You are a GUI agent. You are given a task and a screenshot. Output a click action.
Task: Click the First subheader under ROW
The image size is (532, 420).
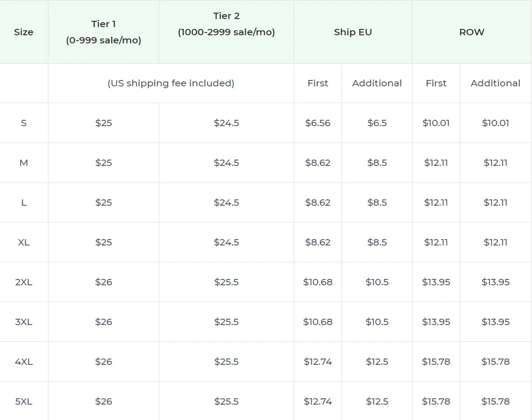[x=436, y=83]
